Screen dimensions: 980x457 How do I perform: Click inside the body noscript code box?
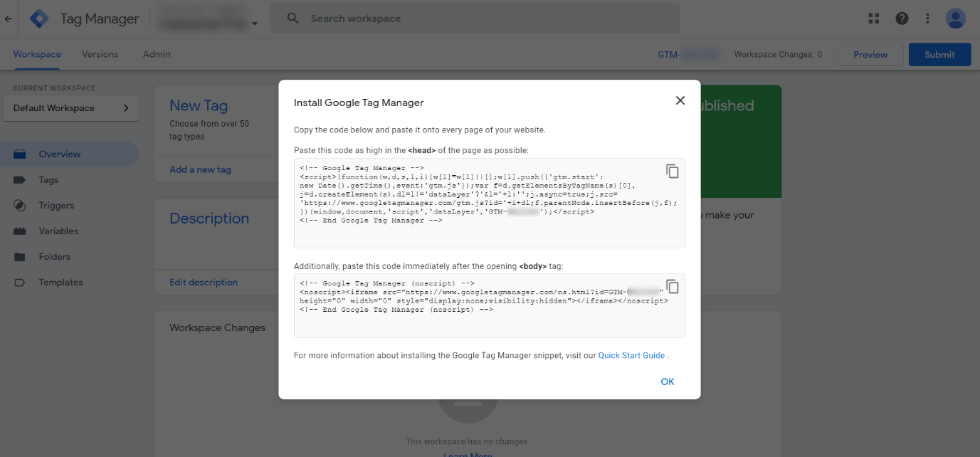[x=489, y=305]
